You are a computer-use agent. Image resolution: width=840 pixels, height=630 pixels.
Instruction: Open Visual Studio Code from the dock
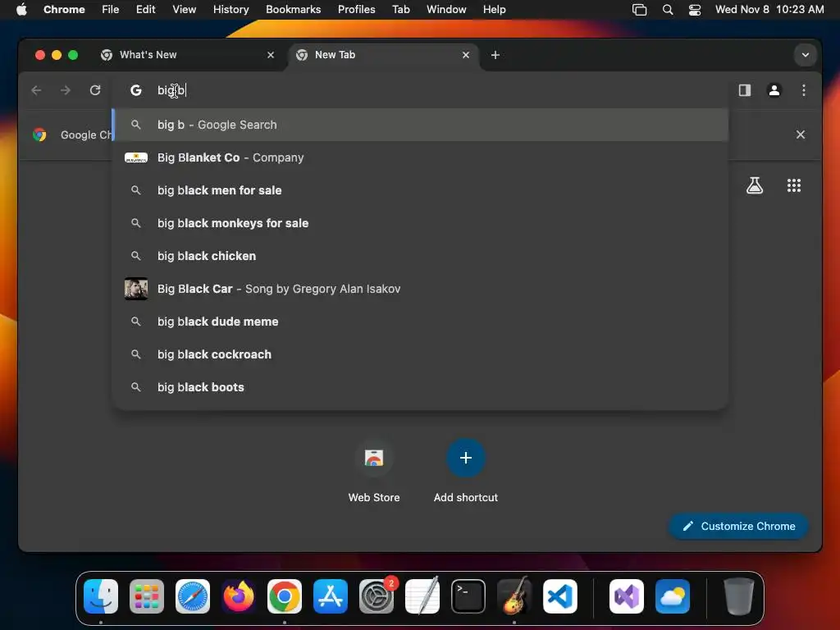[559, 596]
